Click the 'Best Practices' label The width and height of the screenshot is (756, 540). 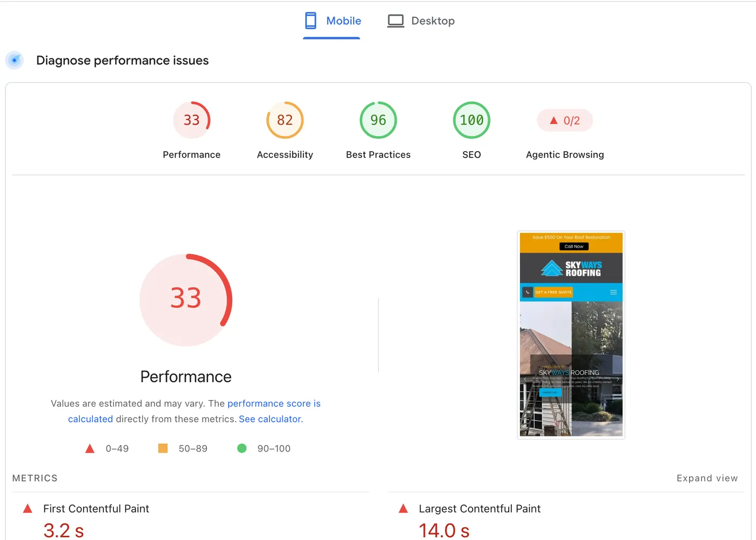[x=379, y=154]
